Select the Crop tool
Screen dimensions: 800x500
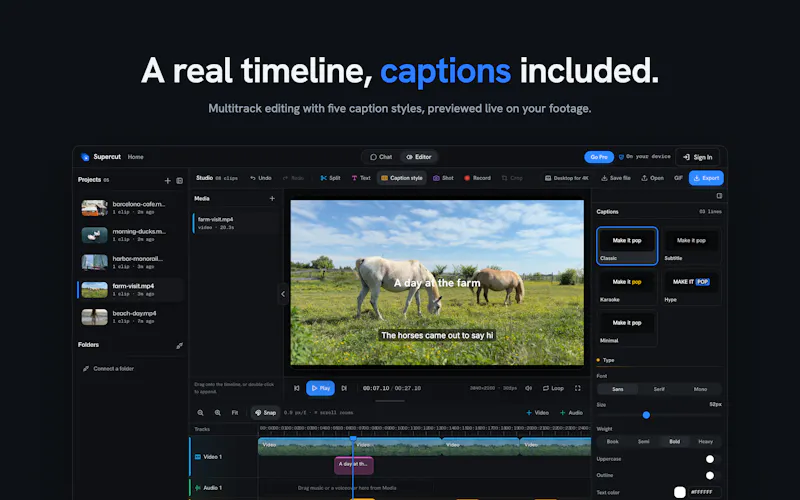click(512, 178)
